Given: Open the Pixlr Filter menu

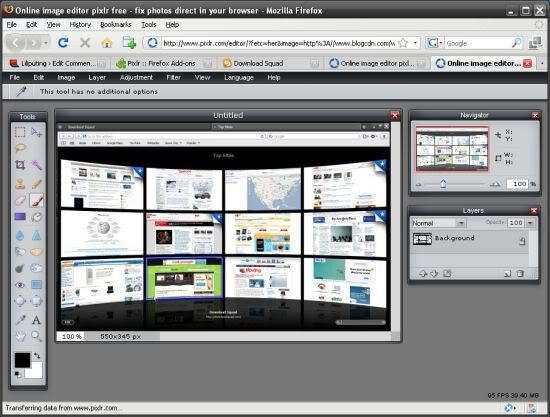Looking at the screenshot, I should pyautogui.click(x=173, y=78).
